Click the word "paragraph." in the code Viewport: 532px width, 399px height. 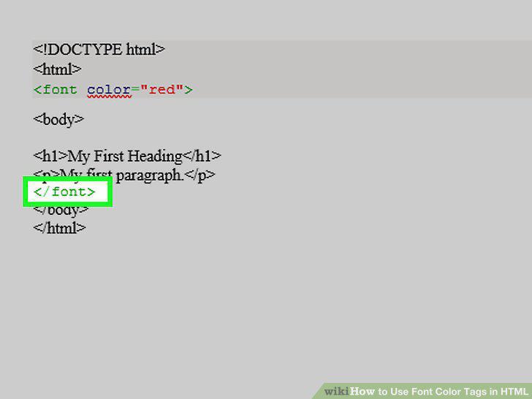(x=150, y=175)
